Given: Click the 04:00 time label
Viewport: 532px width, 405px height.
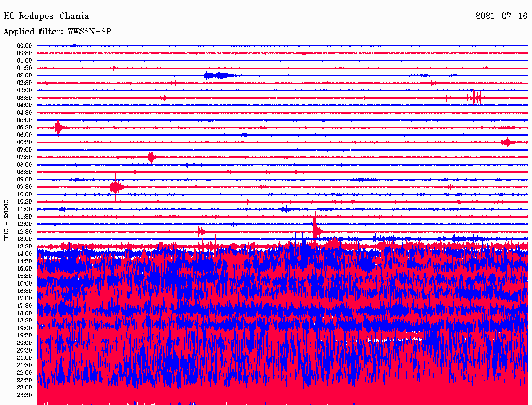Looking at the screenshot, I should point(24,105).
